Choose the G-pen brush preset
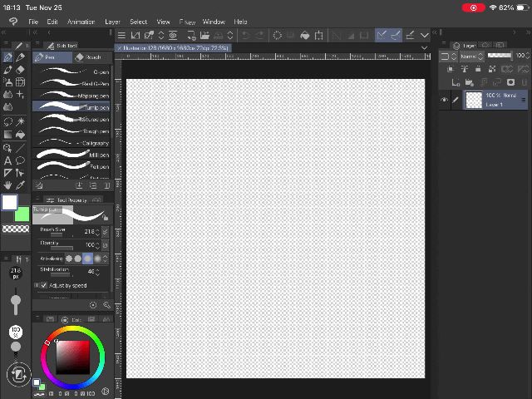The width and height of the screenshot is (532, 399). click(x=71, y=72)
